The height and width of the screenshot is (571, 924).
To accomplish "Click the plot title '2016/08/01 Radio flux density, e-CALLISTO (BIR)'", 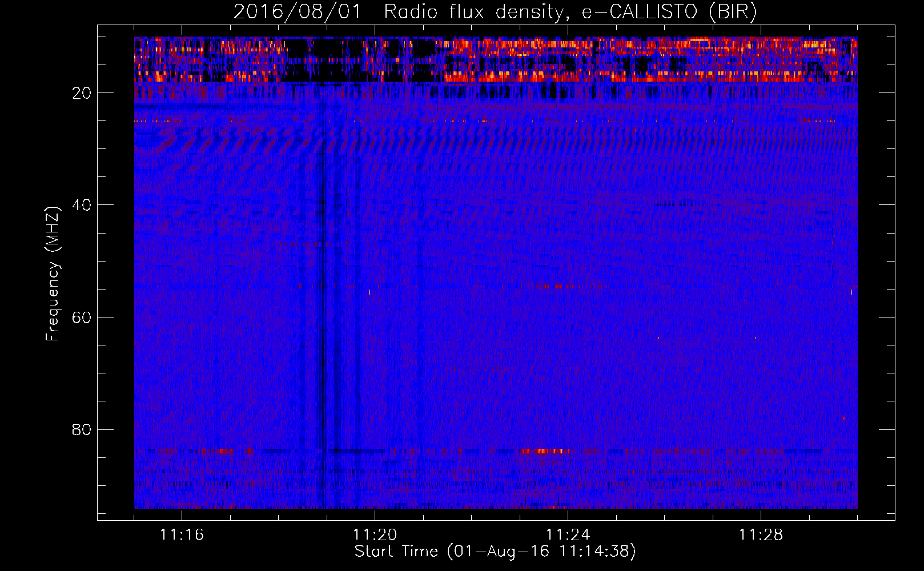I will [x=495, y=11].
